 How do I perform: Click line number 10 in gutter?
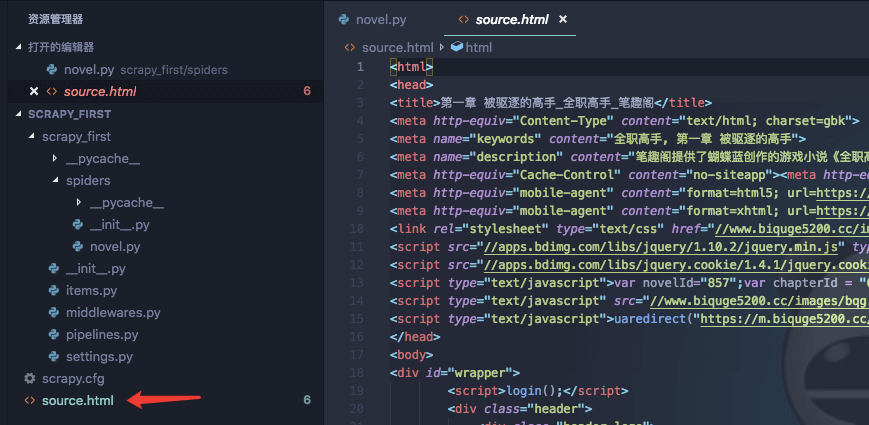(x=357, y=228)
